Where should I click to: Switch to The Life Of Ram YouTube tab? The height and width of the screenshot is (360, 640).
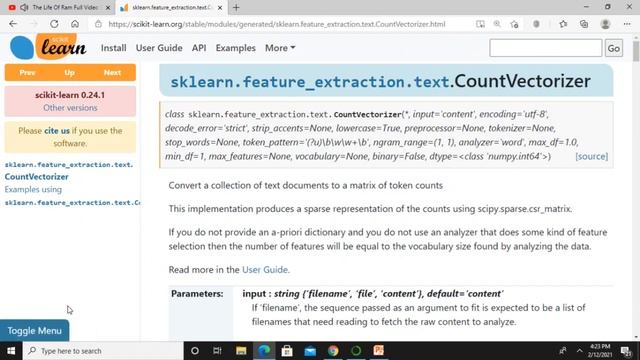tap(60, 7)
